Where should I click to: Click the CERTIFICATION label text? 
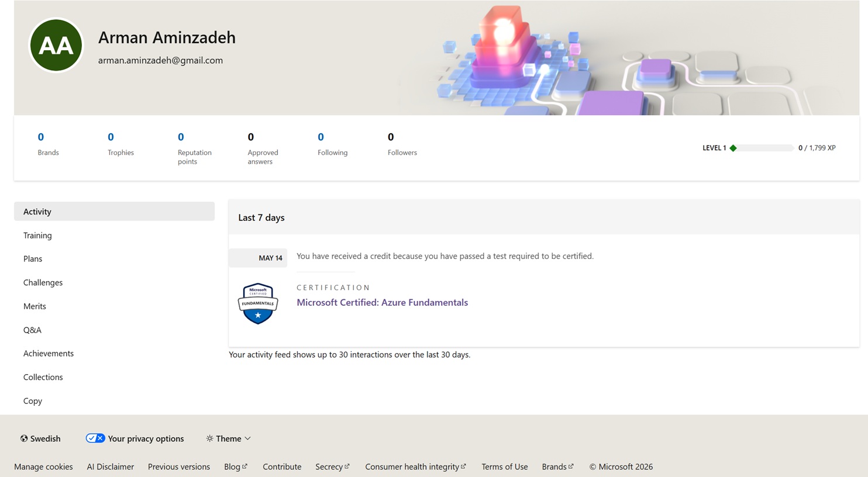[x=333, y=288]
